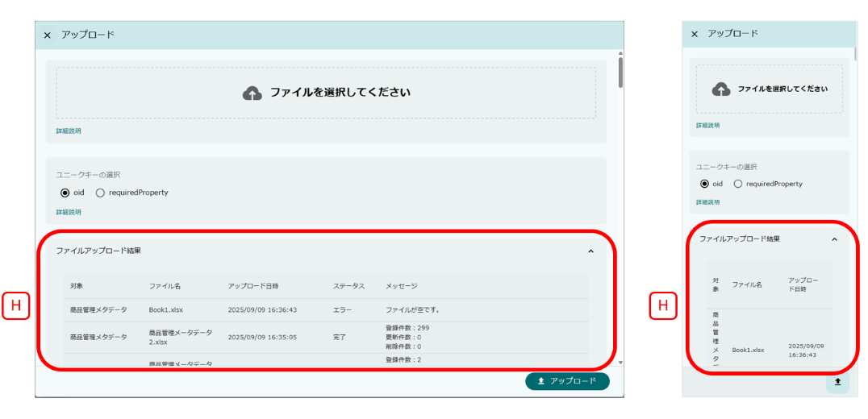
Task: Select the oid radio button in narrow dialog
Action: coord(704,184)
